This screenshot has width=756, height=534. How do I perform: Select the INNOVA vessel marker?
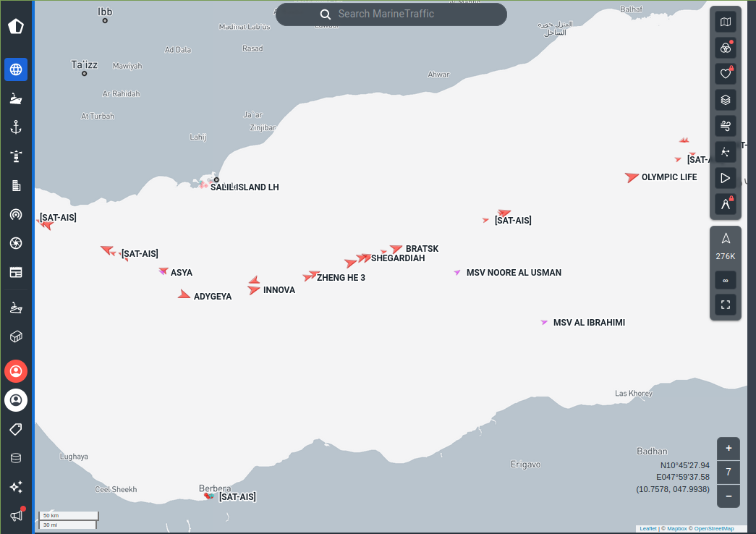[254, 289]
